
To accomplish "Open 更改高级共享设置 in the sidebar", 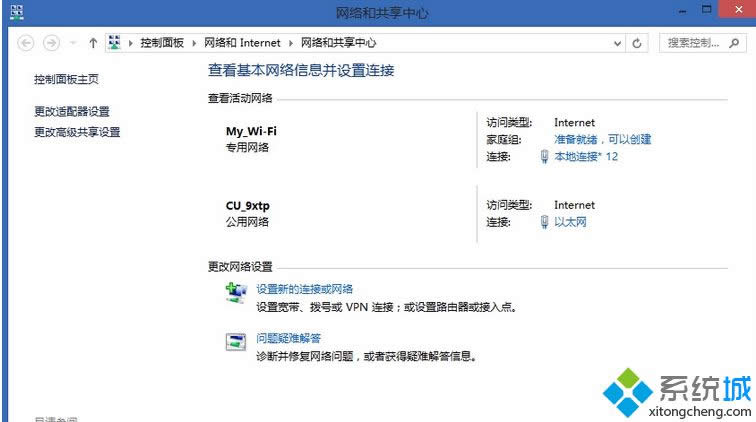I will point(77,131).
